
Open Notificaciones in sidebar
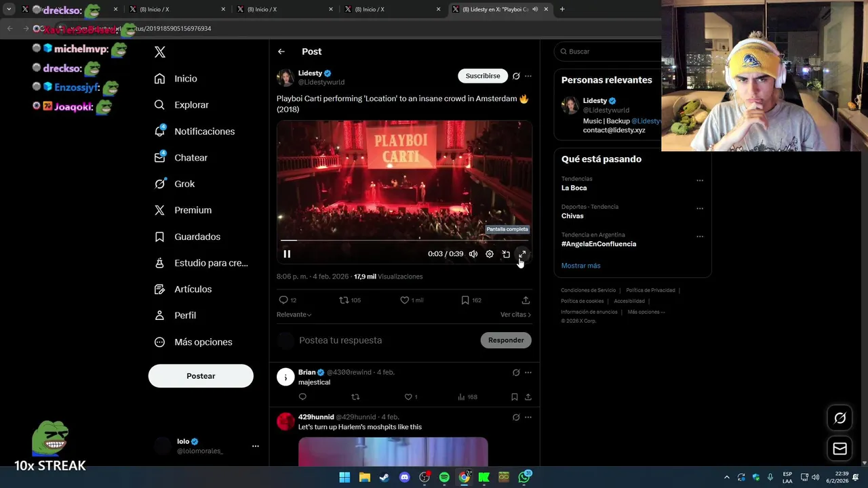click(x=194, y=131)
